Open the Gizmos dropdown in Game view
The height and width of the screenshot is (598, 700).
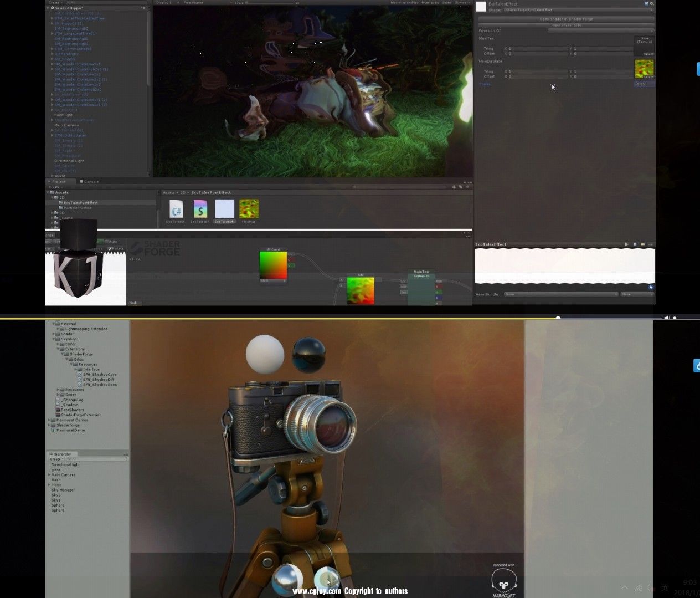point(461,3)
